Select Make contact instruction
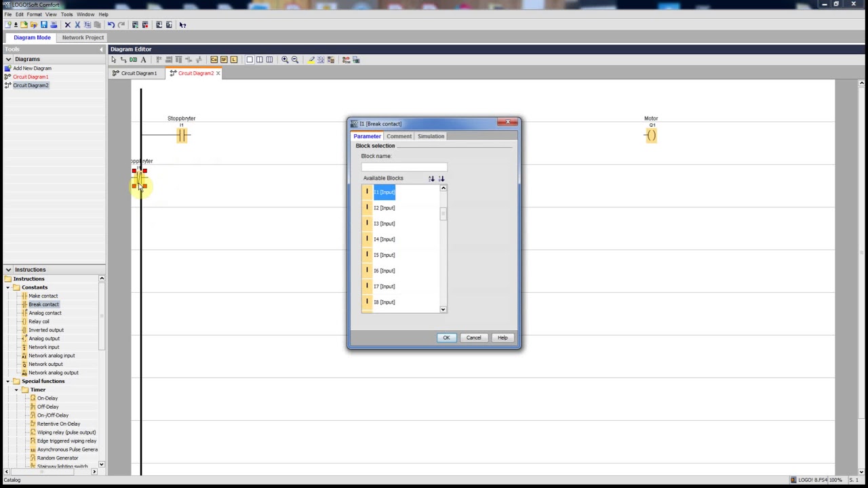The height and width of the screenshot is (488, 868). (43, 296)
